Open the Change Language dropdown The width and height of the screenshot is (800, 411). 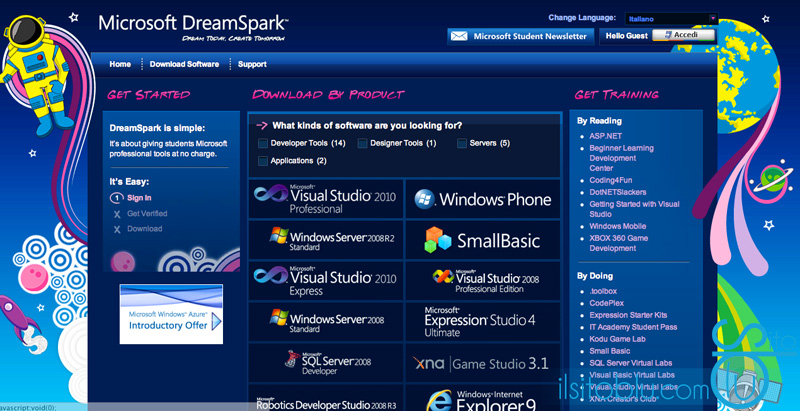[671, 19]
